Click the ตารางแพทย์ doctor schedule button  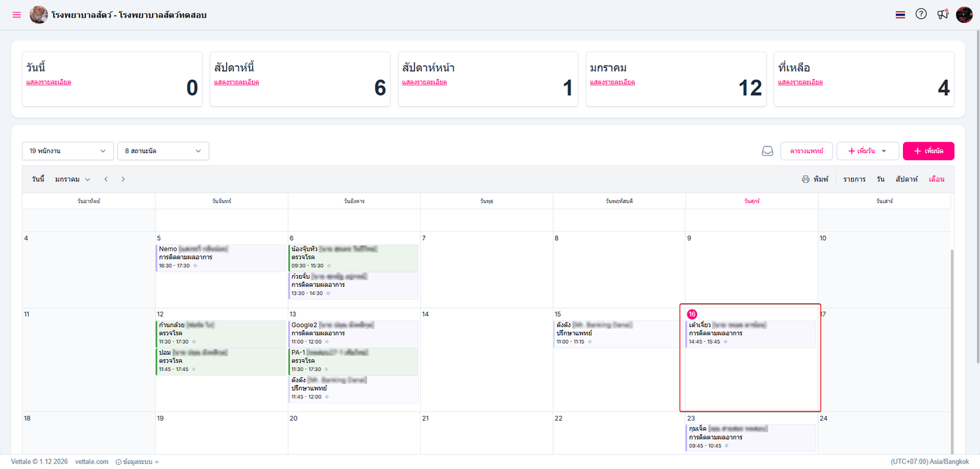click(x=806, y=151)
